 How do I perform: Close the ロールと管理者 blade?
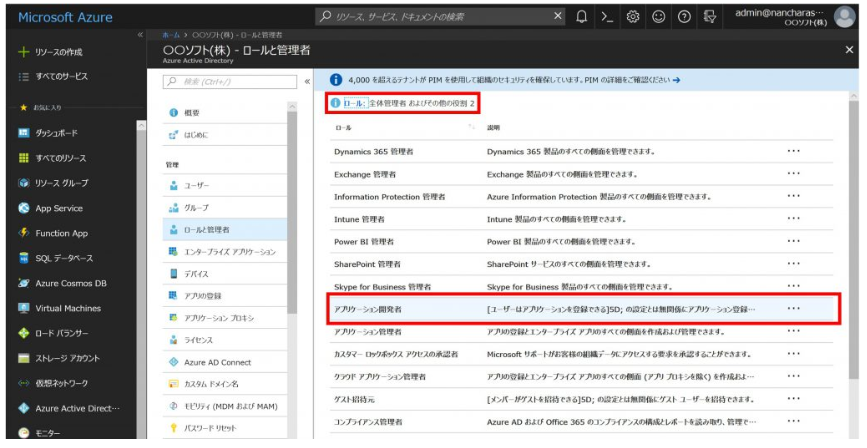point(849,50)
